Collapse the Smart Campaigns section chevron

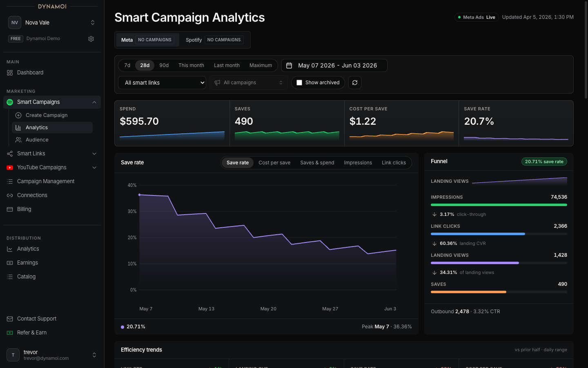(94, 102)
